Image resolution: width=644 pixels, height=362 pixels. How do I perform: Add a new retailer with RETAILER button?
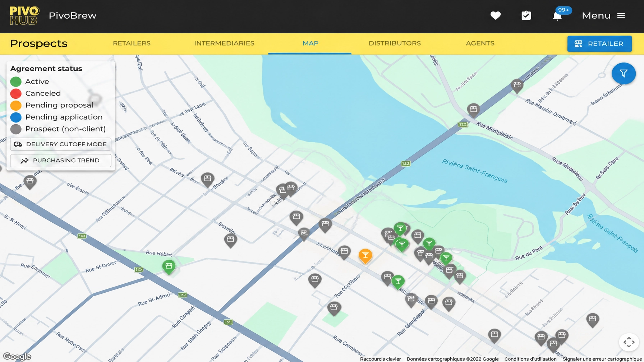(599, 43)
